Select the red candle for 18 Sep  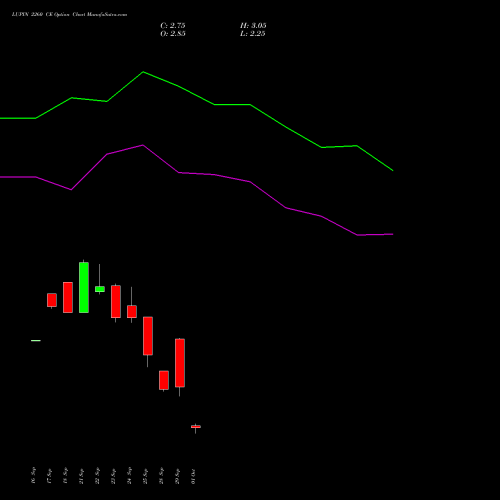[68, 297]
